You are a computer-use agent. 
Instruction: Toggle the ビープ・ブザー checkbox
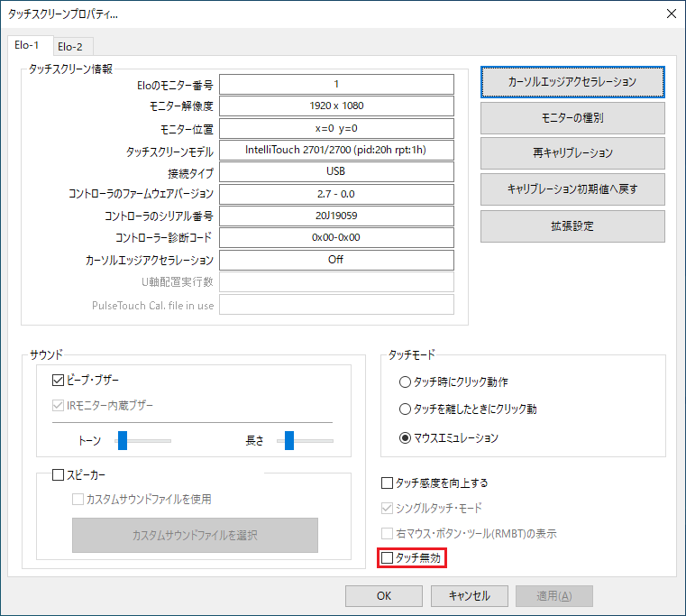click(59, 380)
